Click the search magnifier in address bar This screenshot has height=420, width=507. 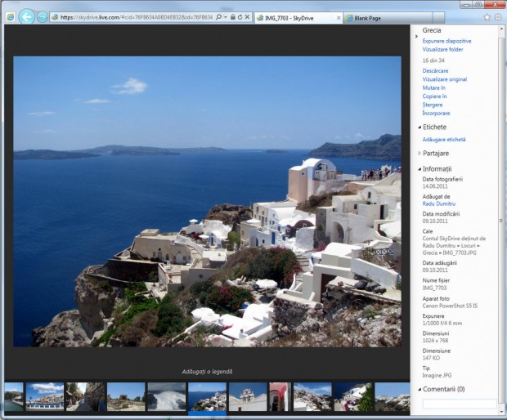(218, 16)
